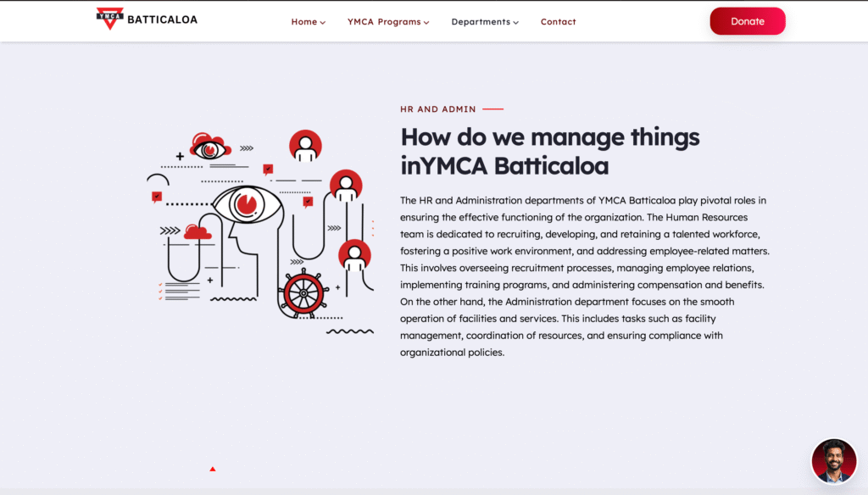Screen dimensions: 868x495
Task: Click the ship steering wheel icon
Action: [303, 294]
